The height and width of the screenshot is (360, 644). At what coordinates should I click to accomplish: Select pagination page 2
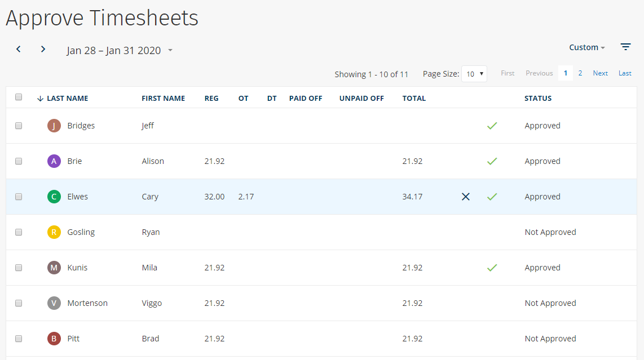580,73
